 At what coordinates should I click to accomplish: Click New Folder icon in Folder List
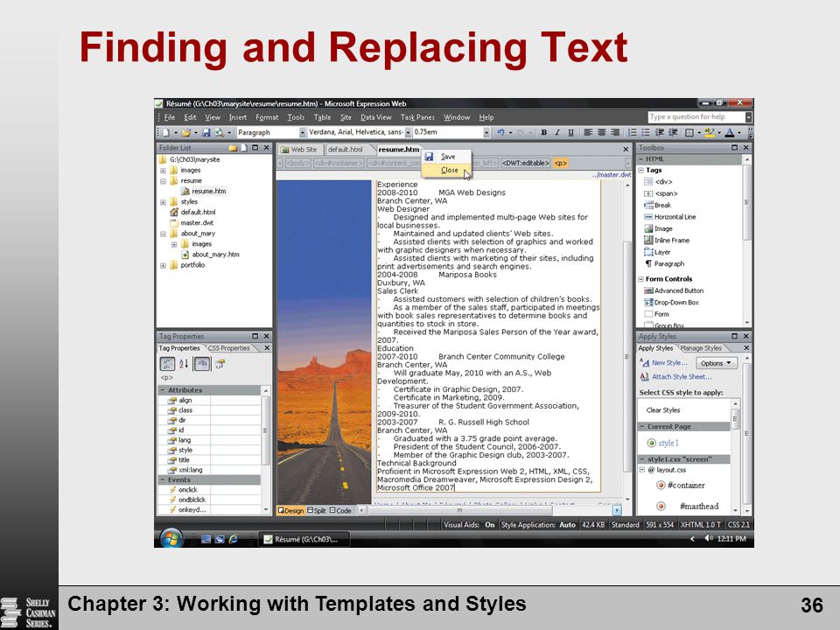pos(233,148)
